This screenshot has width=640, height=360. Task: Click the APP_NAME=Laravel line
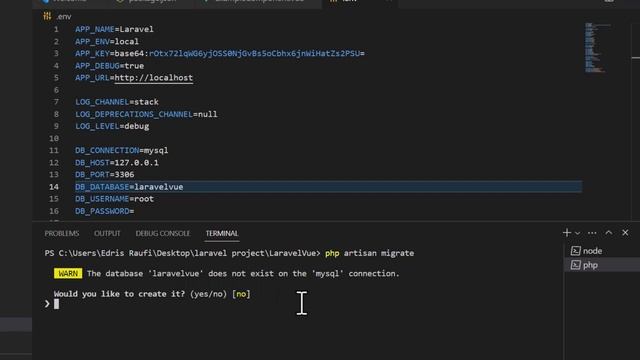[114, 29]
